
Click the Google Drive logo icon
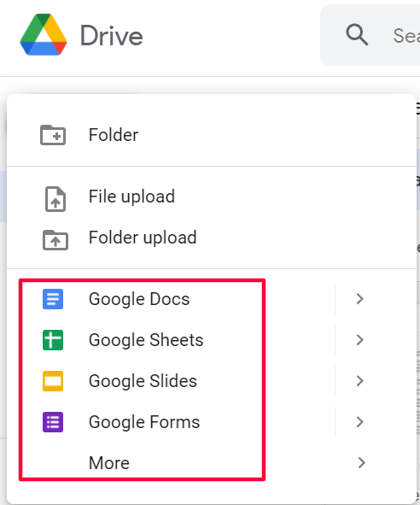click(44, 35)
